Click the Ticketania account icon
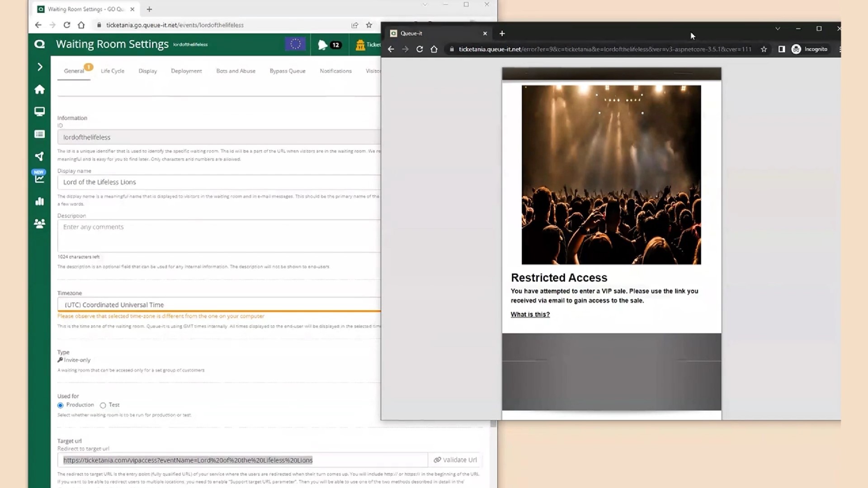 (360, 45)
